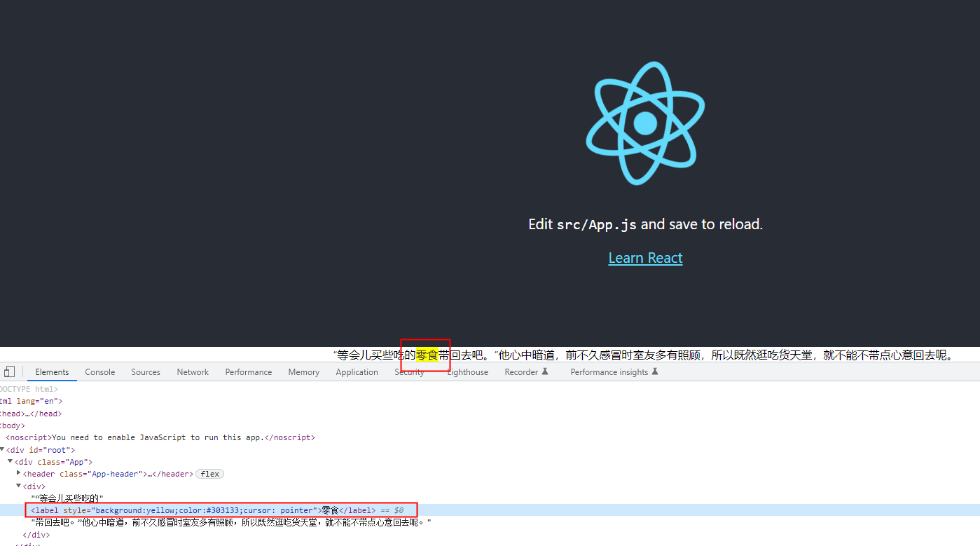Click the flask icon next to Recorder
Viewport: 980px width, 546px height.
pos(545,371)
